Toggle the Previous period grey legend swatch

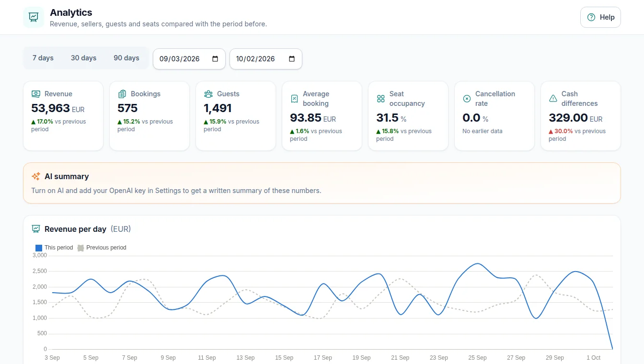80,248
